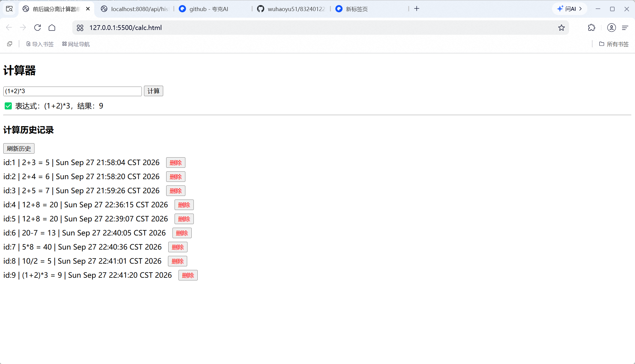Open the browser main menu icon
Viewport: 635px width, 364px height.
point(625,28)
